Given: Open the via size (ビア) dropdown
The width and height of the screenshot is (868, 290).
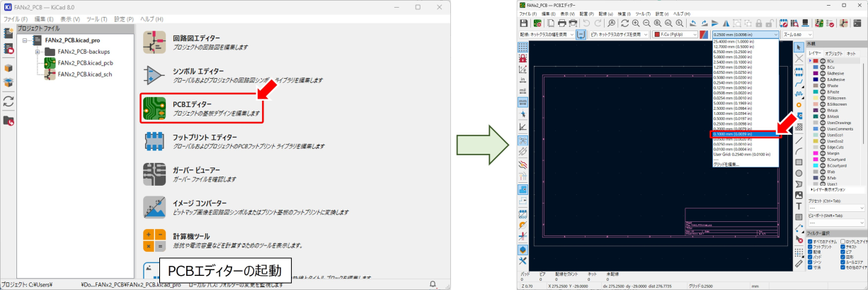Looking at the screenshot, I should (x=618, y=34).
